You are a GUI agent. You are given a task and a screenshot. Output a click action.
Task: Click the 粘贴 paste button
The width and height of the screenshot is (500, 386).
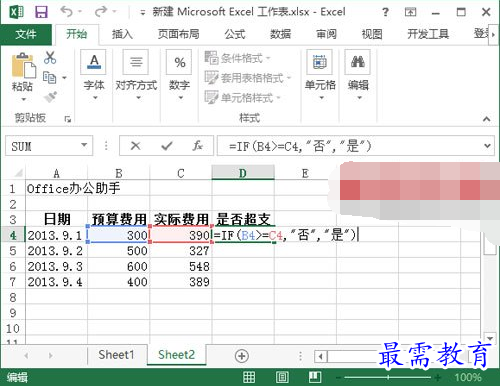point(22,77)
